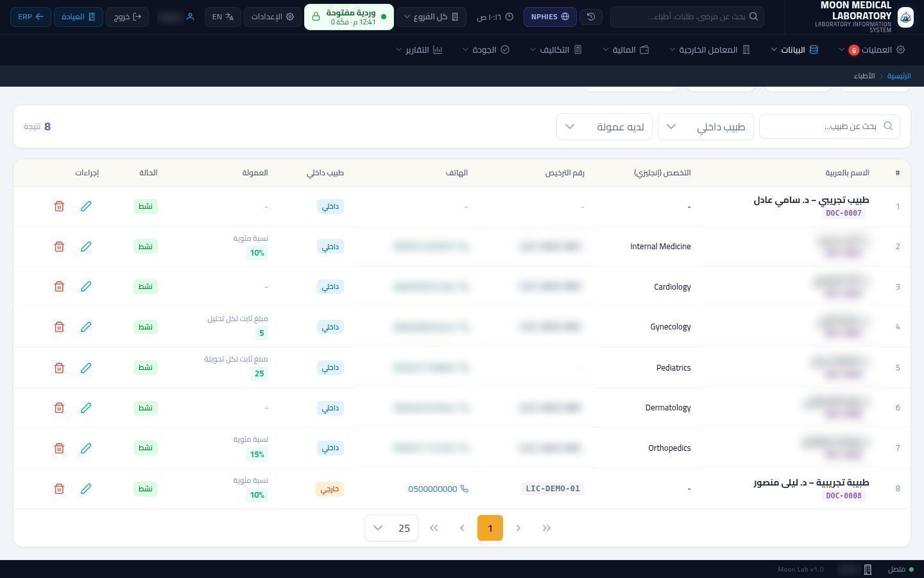Click the history clock icon in header

point(591,17)
